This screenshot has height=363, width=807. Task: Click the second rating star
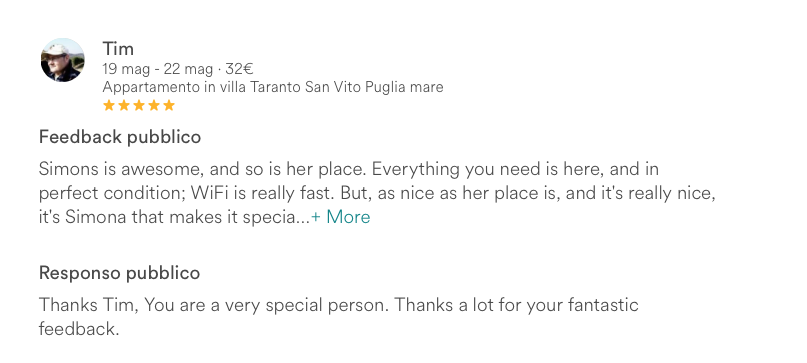[x=124, y=106]
